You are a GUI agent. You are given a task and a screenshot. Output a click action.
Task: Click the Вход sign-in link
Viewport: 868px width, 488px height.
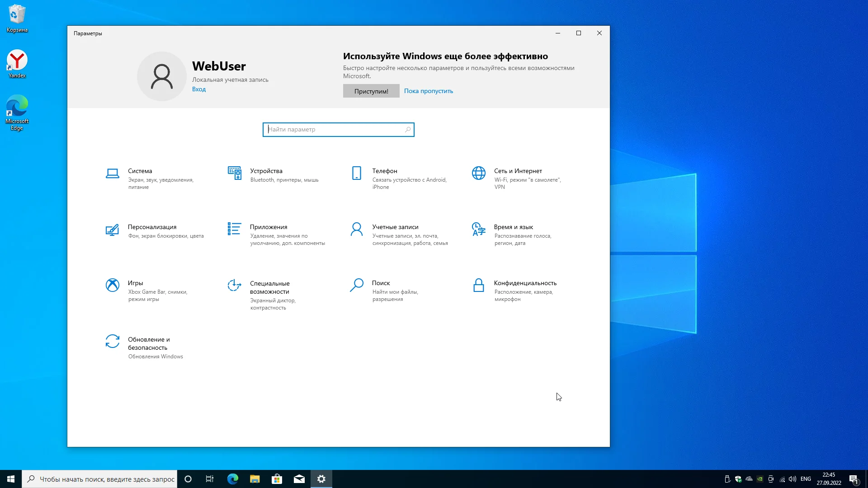click(198, 89)
